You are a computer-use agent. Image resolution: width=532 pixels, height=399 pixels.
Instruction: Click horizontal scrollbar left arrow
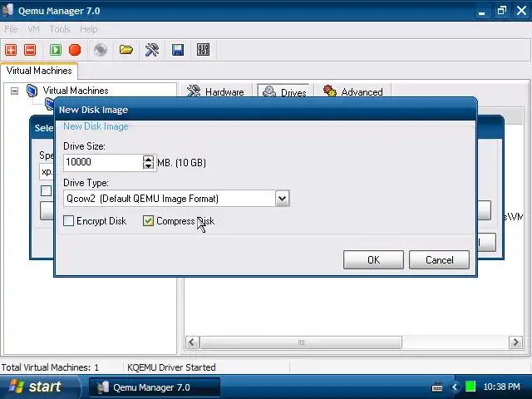coord(192,342)
